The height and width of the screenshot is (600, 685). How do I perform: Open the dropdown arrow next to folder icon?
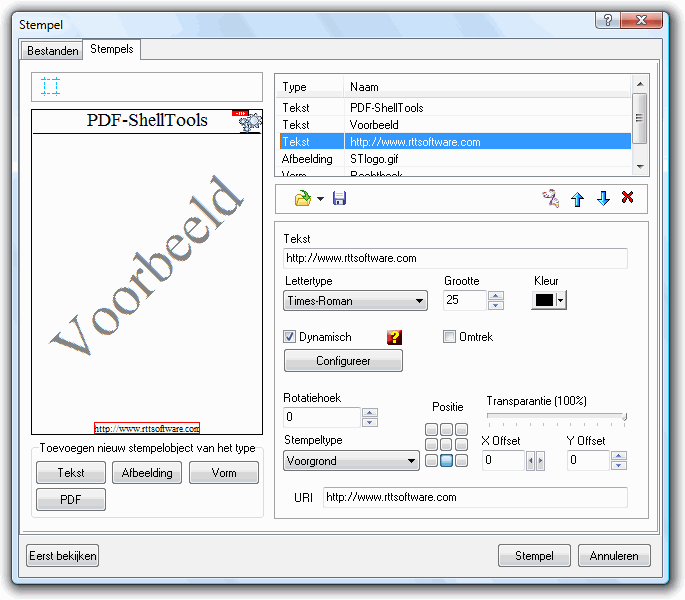pos(321,199)
